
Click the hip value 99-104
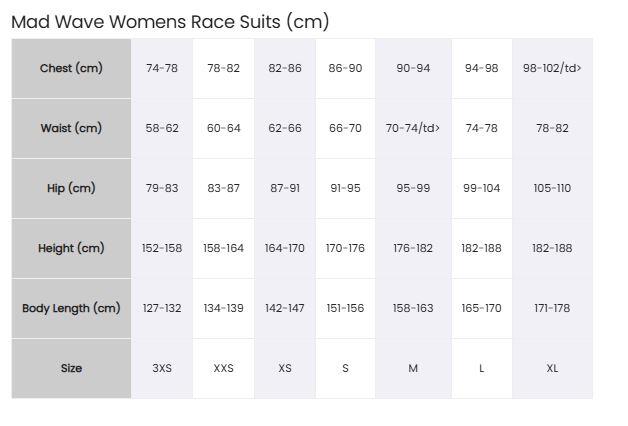click(482, 189)
